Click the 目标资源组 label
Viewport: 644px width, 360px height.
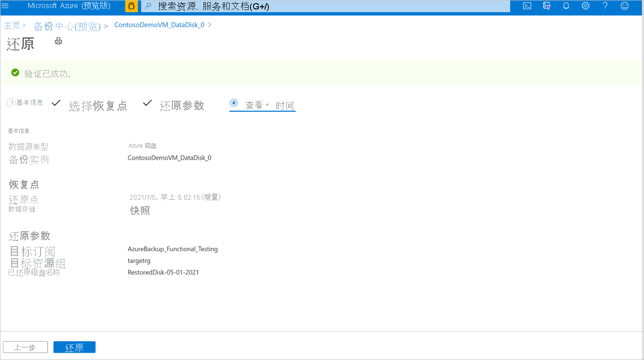point(38,263)
